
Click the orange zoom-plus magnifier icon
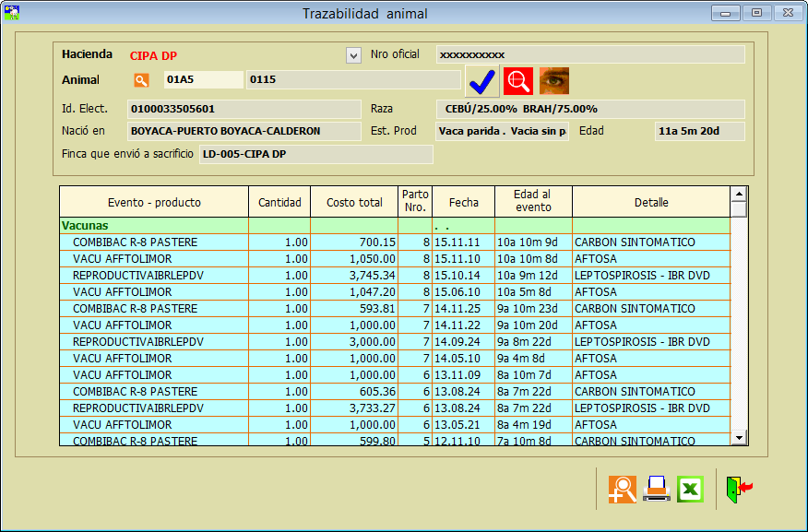click(623, 489)
